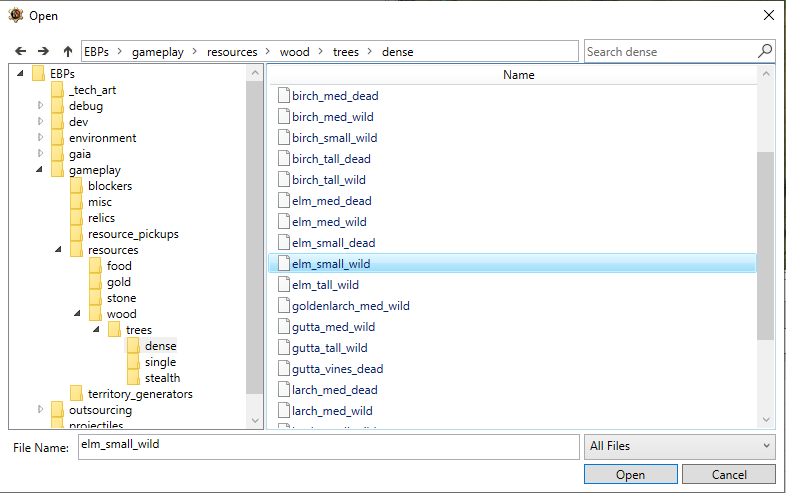The width and height of the screenshot is (786, 493).
Task: Open the All Files type dropdown
Action: [680, 446]
